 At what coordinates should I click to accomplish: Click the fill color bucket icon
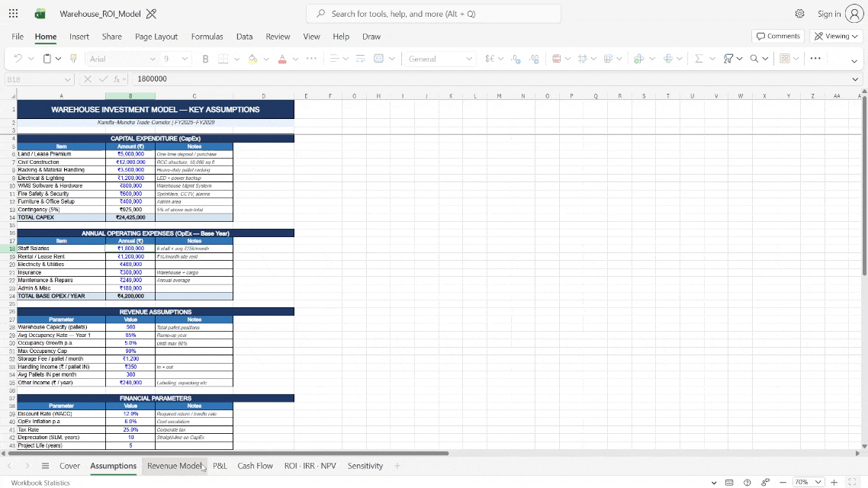pos(253,59)
